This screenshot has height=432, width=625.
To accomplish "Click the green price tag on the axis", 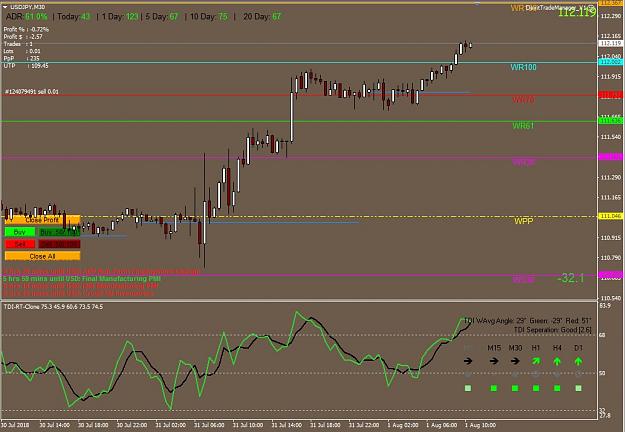I will click(611, 121).
